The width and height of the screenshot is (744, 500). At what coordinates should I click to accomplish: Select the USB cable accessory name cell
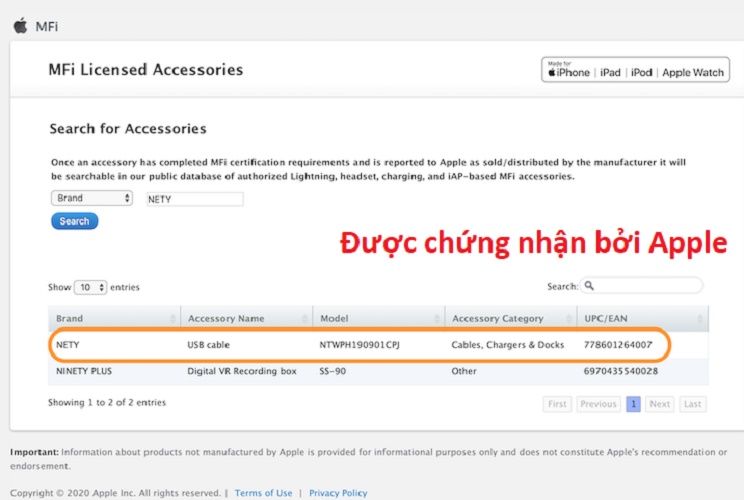click(208, 345)
